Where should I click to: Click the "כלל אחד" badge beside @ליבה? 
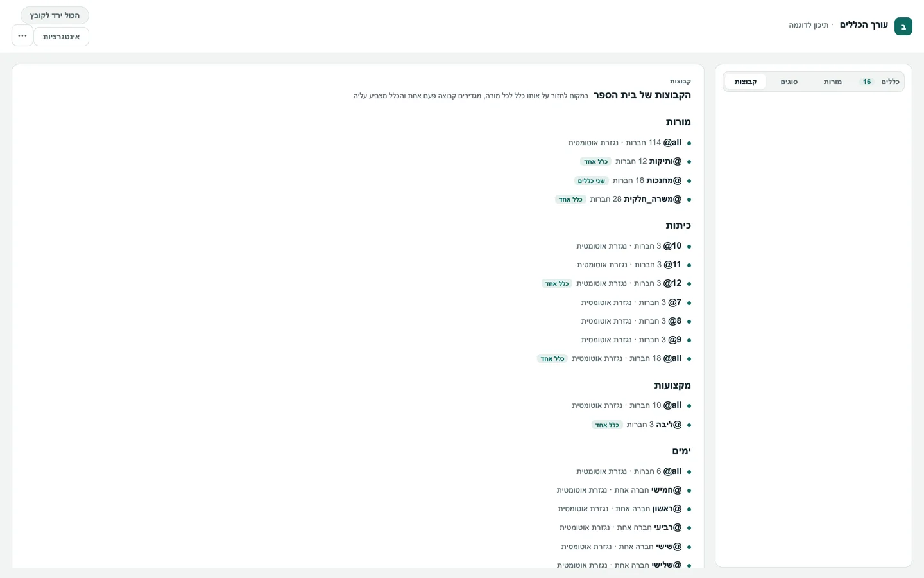(x=607, y=425)
